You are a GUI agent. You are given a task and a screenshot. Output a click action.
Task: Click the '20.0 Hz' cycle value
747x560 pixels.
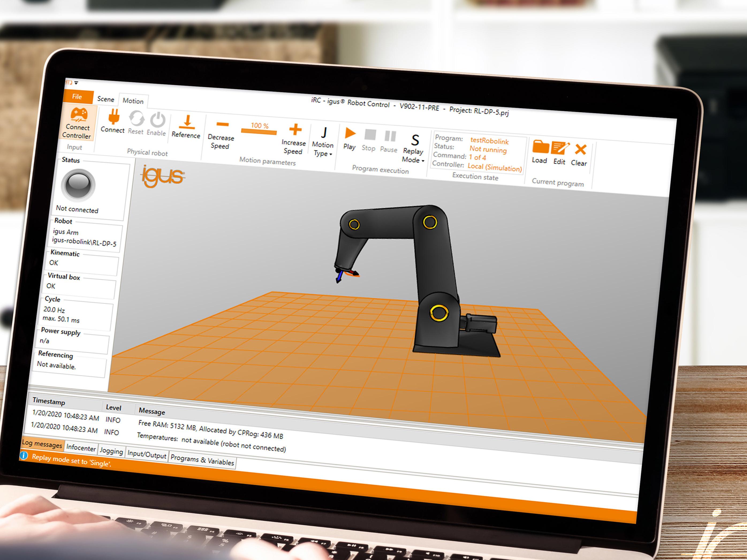click(54, 310)
